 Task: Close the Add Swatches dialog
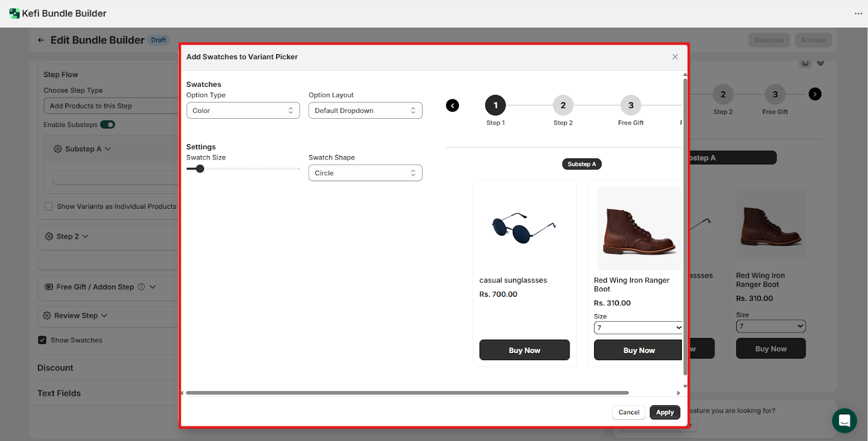[675, 57]
